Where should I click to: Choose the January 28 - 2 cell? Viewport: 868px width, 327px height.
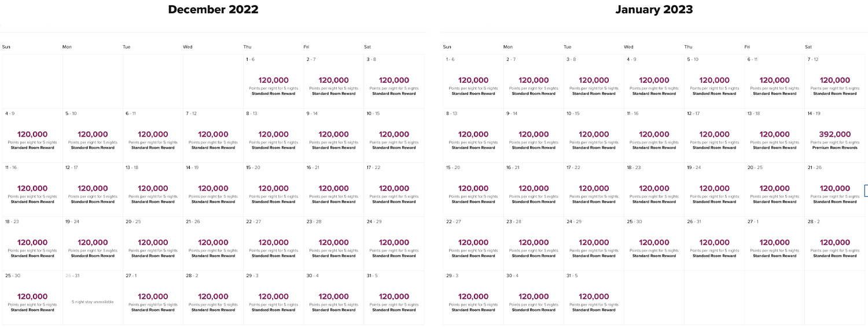[x=834, y=244]
